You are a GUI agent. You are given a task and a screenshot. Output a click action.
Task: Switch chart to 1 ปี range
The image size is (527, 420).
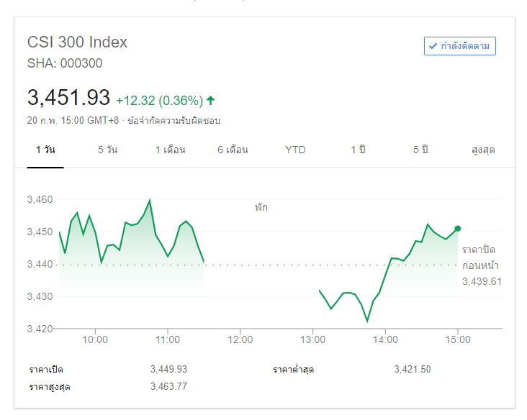[x=359, y=150]
